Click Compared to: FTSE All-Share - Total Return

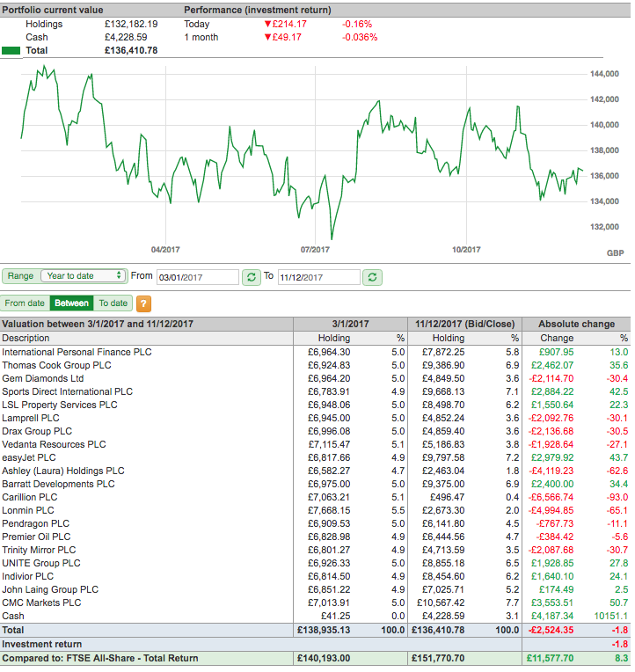[100, 658]
